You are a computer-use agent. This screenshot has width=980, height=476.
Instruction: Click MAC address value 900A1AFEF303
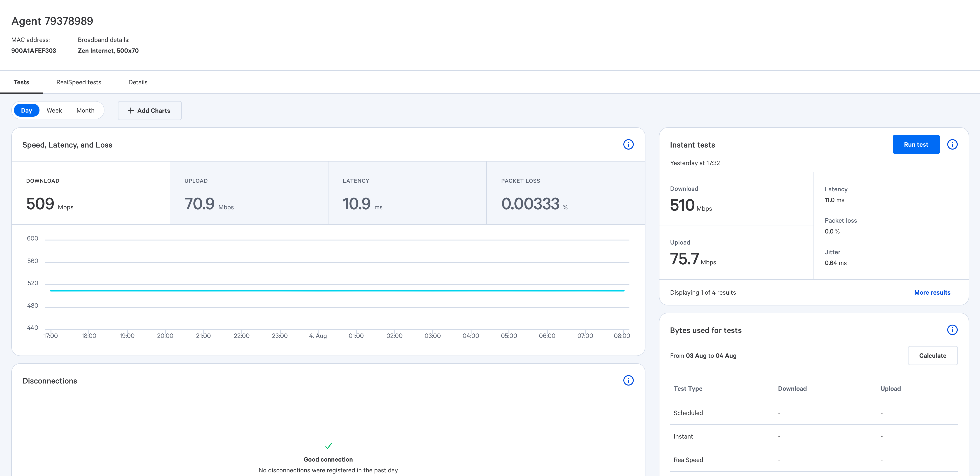pyautogui.click(x=33, y=51)
